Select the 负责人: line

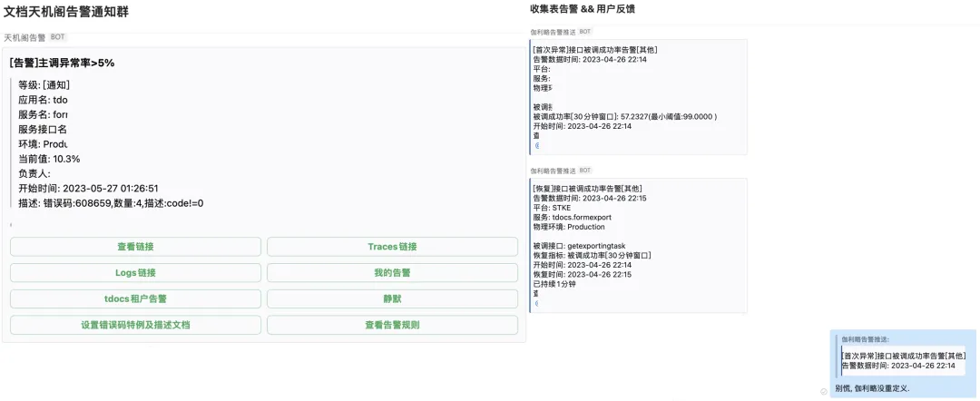pyautogui.click(x=34, y=173)
